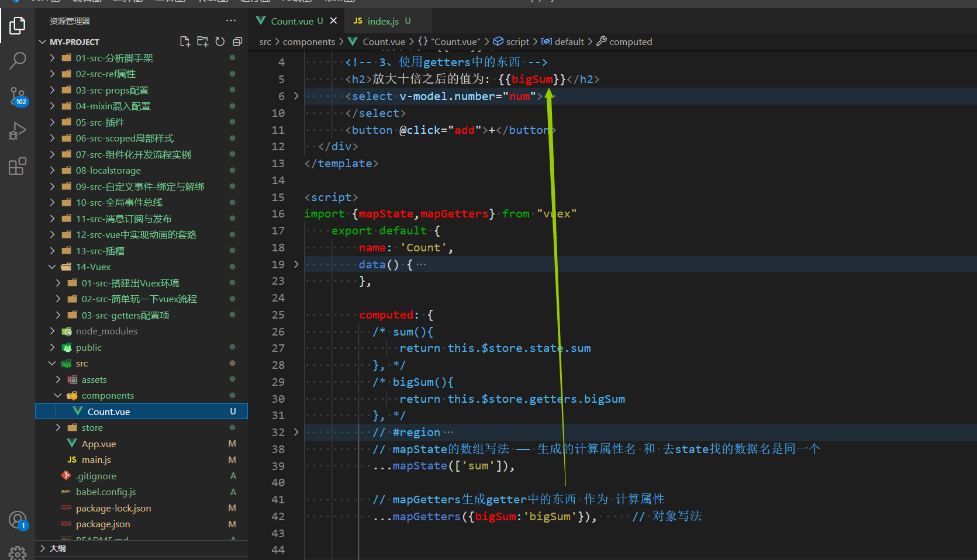Refresh the explorer file tree
Viewport: 977px width, 560px height.
(x=220, y=42)
